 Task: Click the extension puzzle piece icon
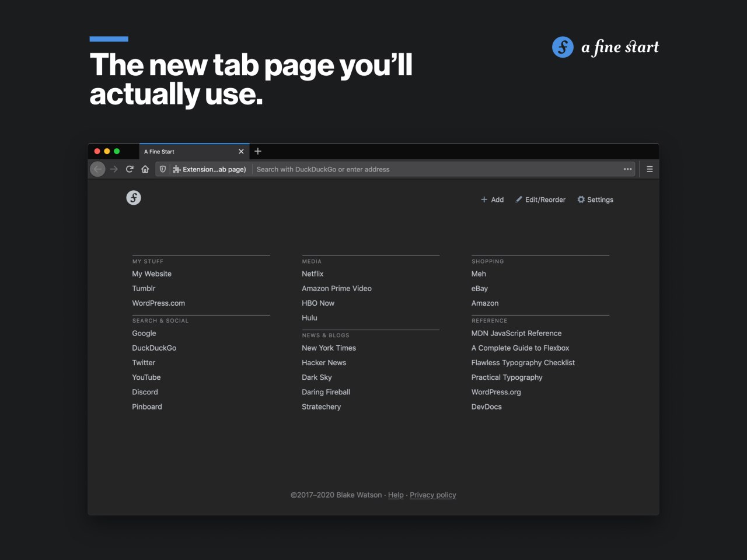coord(176,169)
